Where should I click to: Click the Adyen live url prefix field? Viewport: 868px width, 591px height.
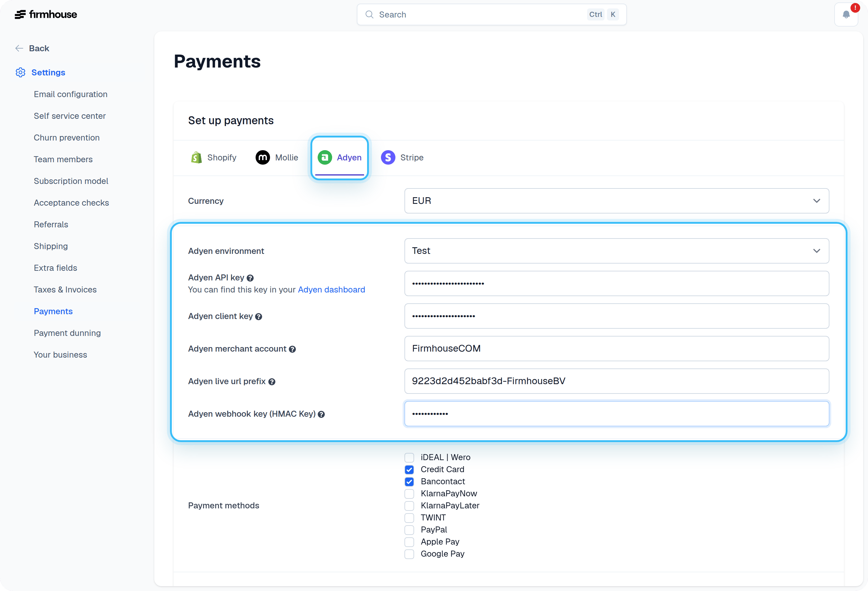pos(617,381)
